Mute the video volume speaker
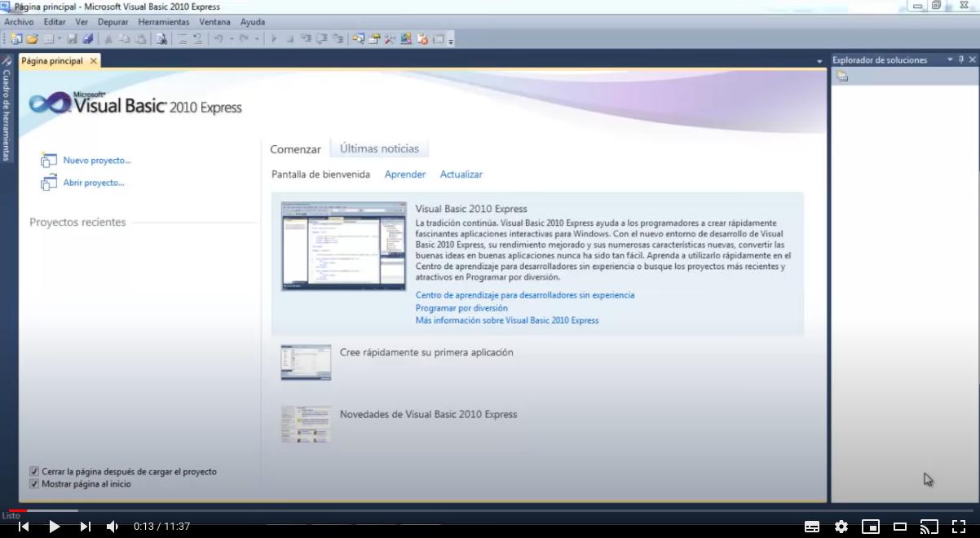 pos(113,527)
